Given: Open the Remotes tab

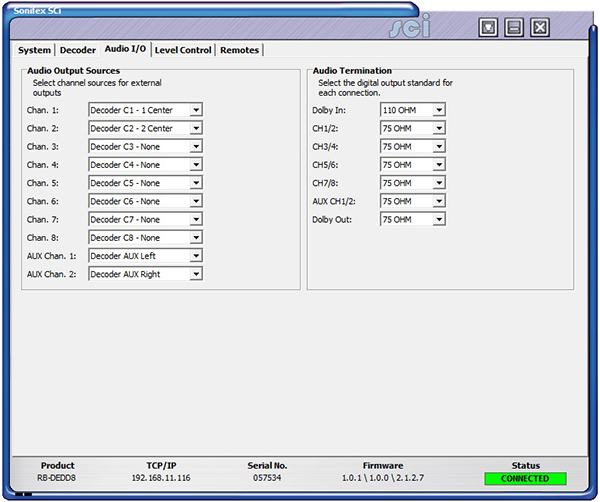Looking at the screenshot, I should pos(240,50).
